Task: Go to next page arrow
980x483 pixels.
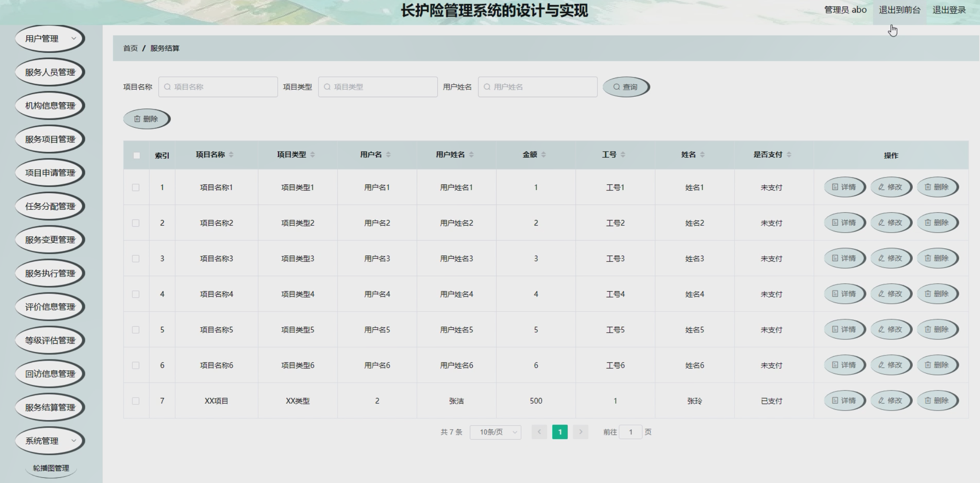Action: tap(580, 432)
